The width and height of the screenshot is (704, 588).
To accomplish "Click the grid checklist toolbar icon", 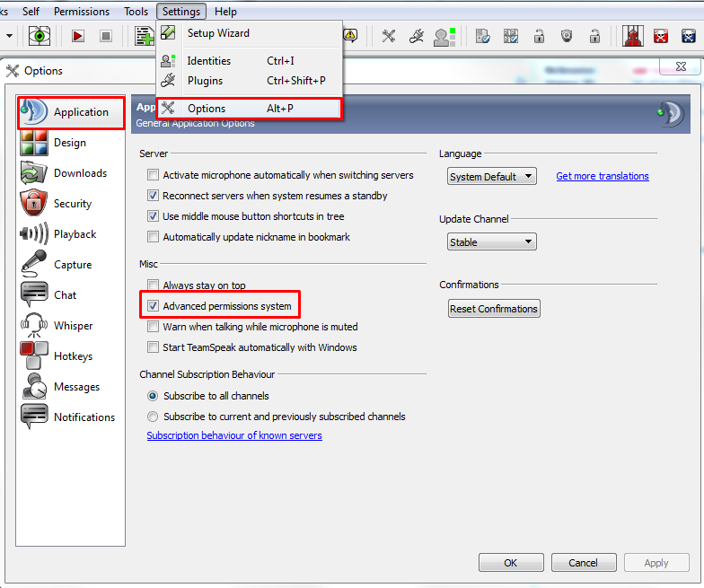I will (511, 36).
